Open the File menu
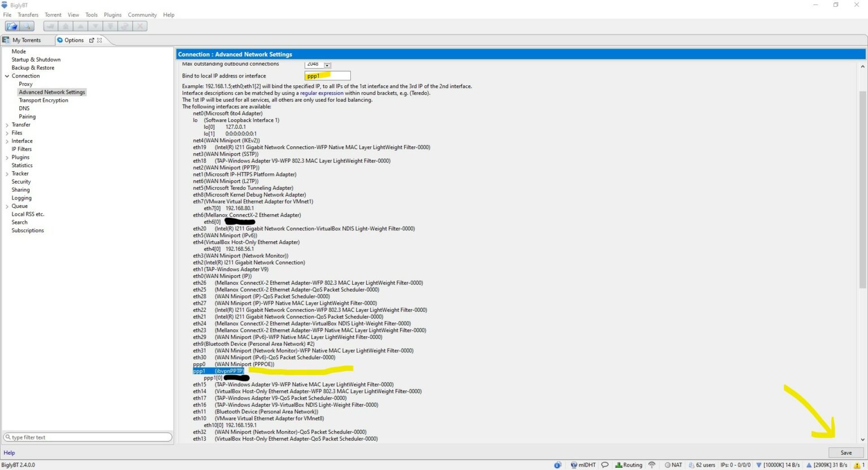This screenshot has height=470, width=868. click(7, 15)
